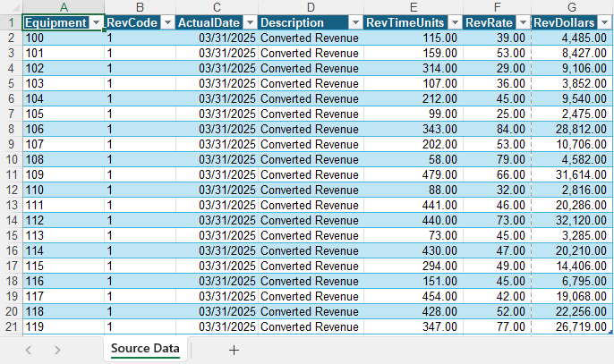This screenshot has height=364, width=614.
Task: Select RevDollars cell 4,485.00
Action: coord(572,38)
